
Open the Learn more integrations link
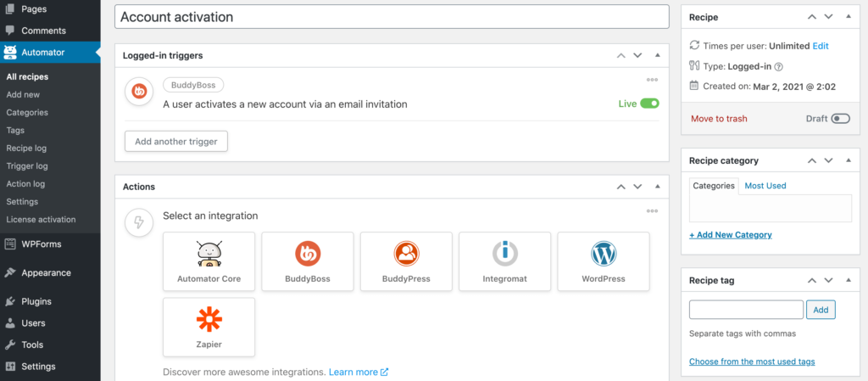tap(353, 373)
